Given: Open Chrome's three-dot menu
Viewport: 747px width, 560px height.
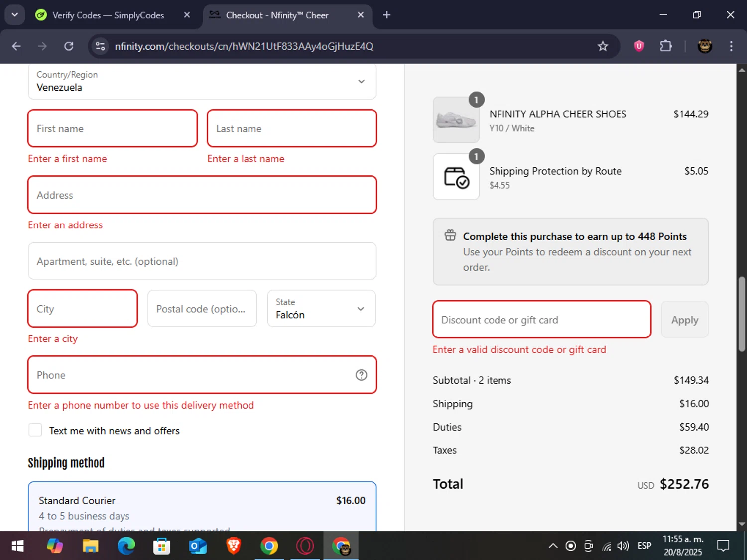Looking at the screenshot, I should pyautogui.click(x=731, y=46).
